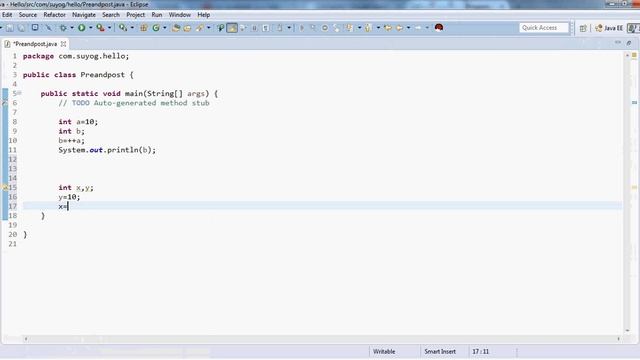Image resolution: width=640 pixels, height=360 pixels.
Task: Open the Run dropdown arrow
Action: [x=91, y=28]
